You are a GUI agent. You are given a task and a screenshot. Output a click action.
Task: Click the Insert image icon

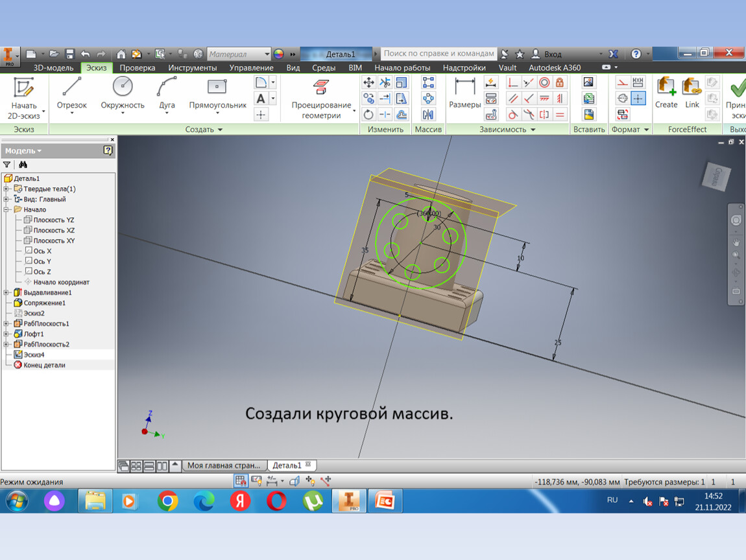(588, 83)
